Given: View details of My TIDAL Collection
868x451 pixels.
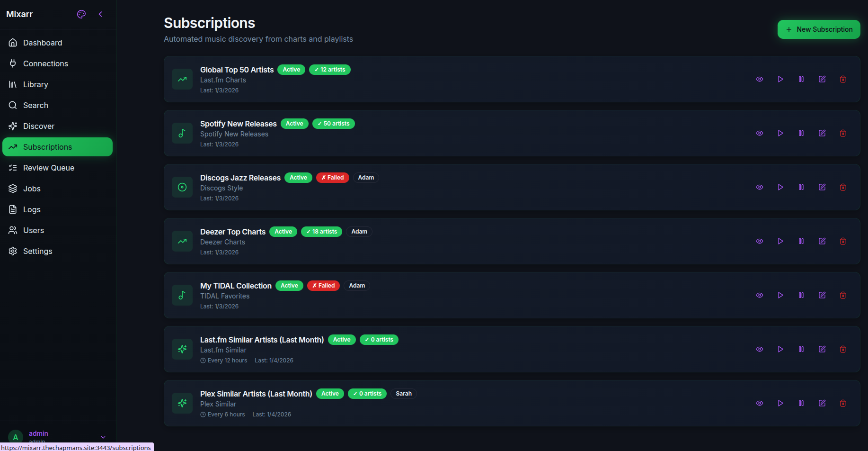Looking at the screenshot, I should 760,295.
